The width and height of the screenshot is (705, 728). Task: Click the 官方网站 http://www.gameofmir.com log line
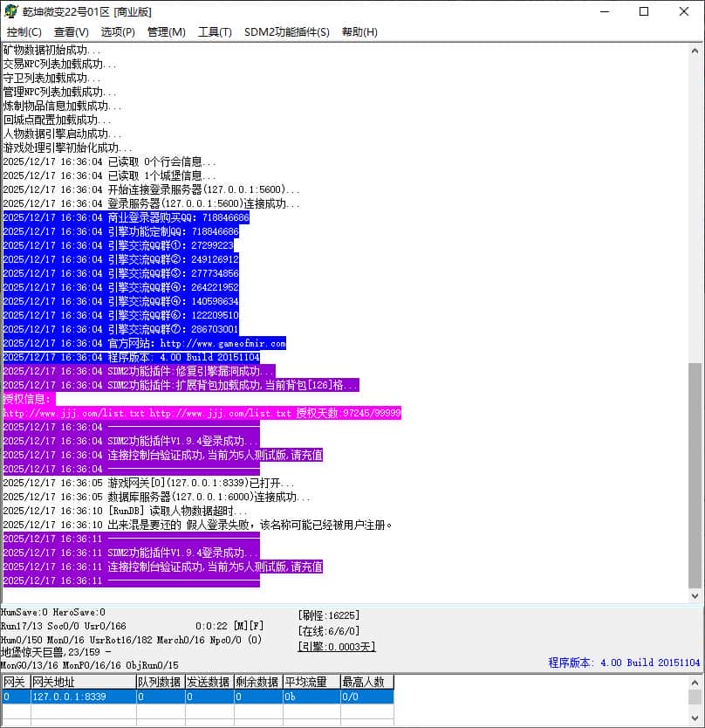[x=144, y=343]
